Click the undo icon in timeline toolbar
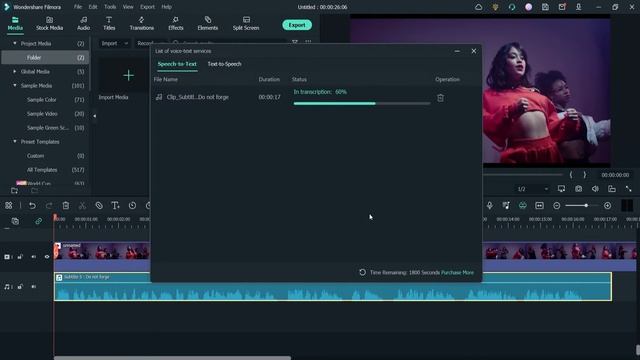The image size is (640, 360). click(32, 206)
